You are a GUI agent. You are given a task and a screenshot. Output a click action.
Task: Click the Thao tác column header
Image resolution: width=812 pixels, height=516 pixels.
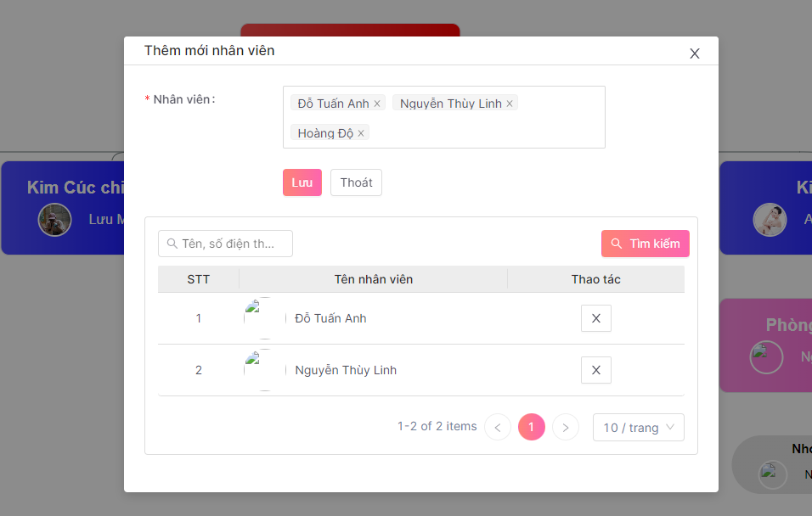click(595, 279)
